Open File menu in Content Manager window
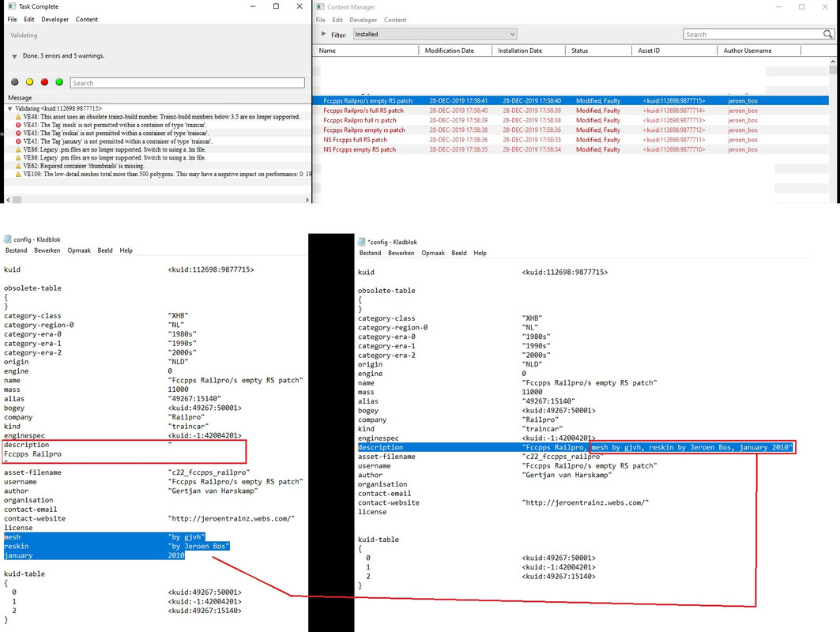Screen dimensions: 840x632 coord(321,20)
